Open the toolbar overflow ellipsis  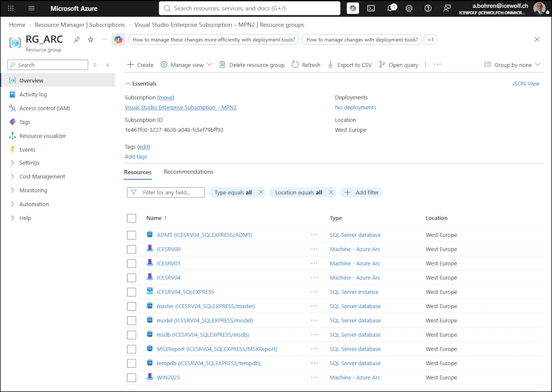[437, 65]
